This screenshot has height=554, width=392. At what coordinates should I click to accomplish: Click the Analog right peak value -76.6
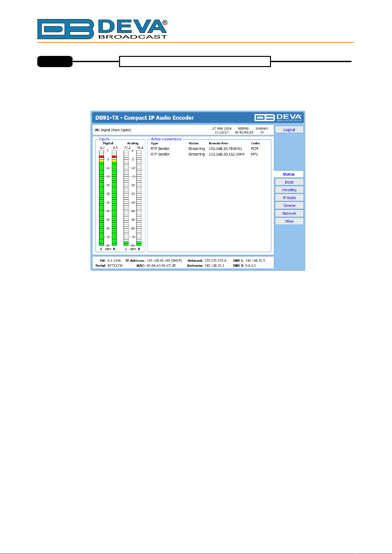[139, 148]
